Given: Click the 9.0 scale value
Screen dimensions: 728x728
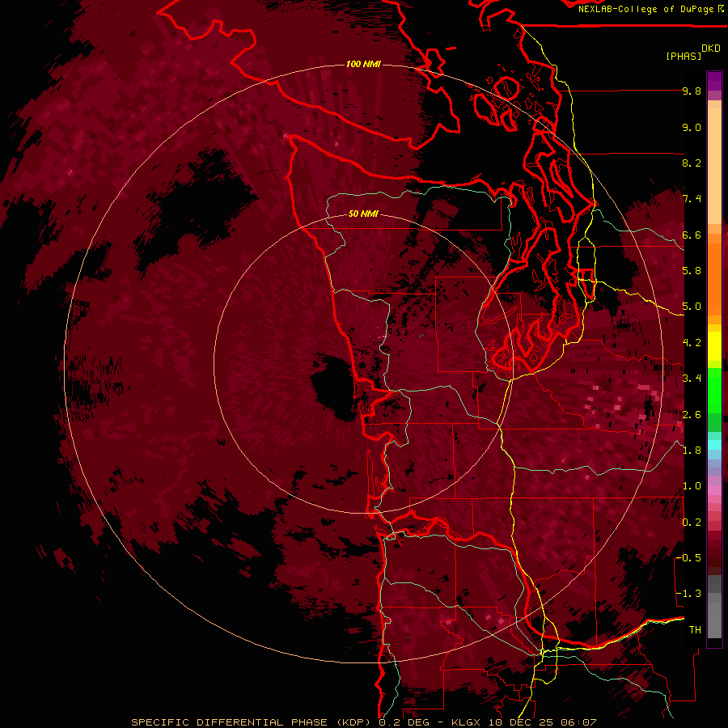Looking at the screenshot, I should [692, 127].
